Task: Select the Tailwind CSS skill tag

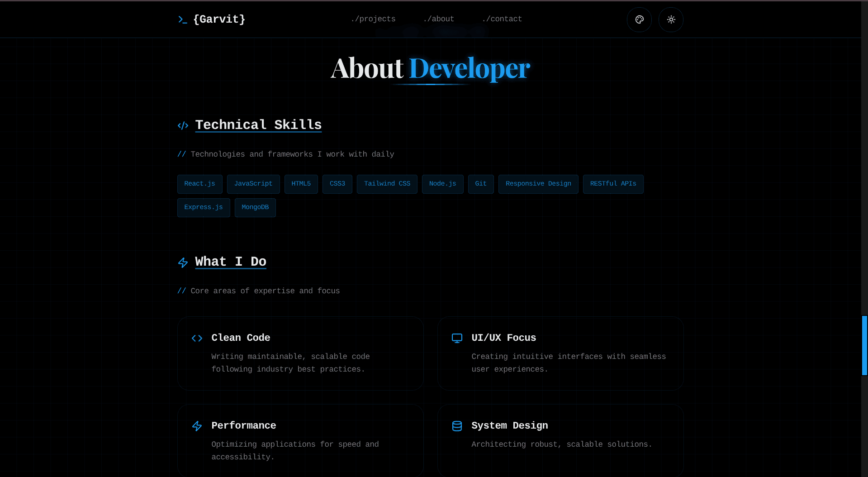Action: pyautogui.click(x=387, y=184)
